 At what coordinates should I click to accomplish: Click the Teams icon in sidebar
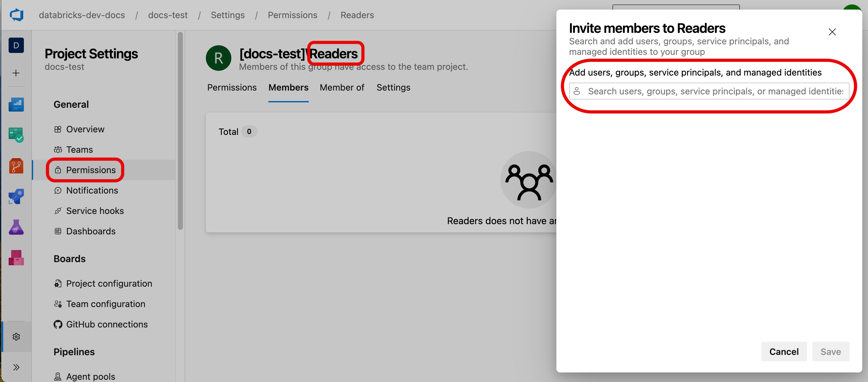tap(79, 150)
